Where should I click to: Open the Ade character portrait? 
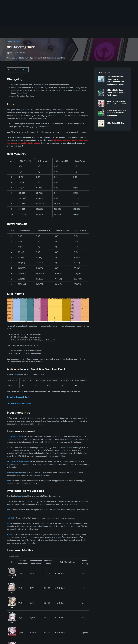12,601
